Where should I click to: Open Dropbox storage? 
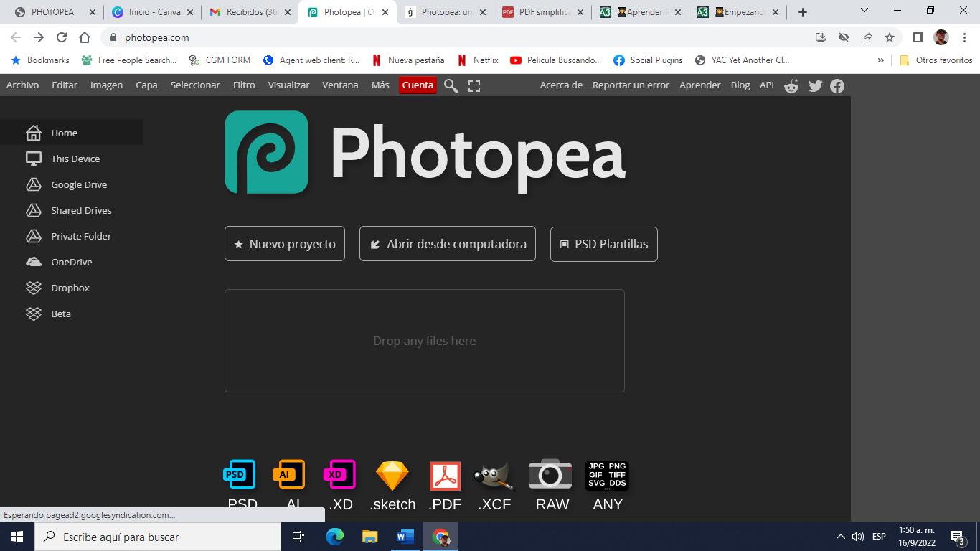[72, 288]
